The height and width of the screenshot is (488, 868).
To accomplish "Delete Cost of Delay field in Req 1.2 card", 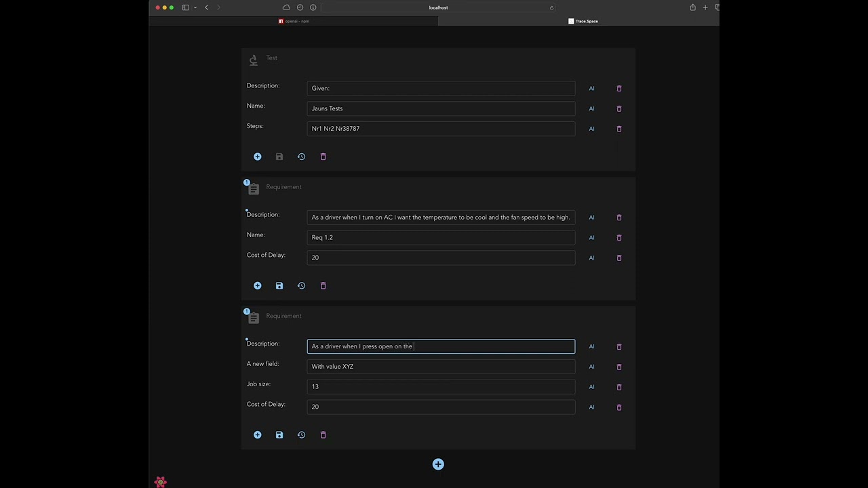I will coord(619,258).
